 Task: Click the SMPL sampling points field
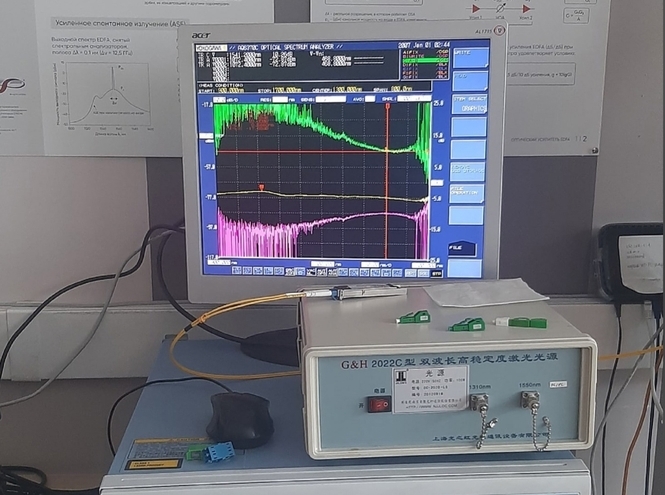[414, 98]
